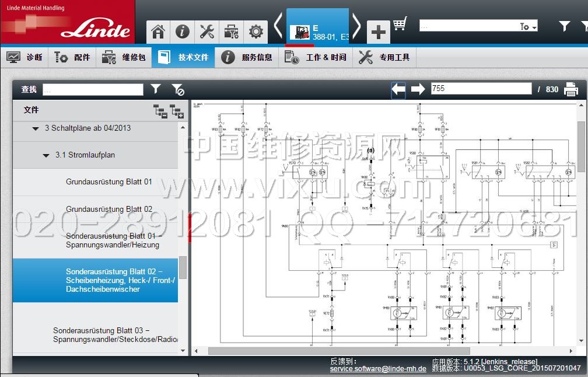Open the top search box dropdown
Image resolution: width=588 pixels, height=377 pixels.
point(528,26)
